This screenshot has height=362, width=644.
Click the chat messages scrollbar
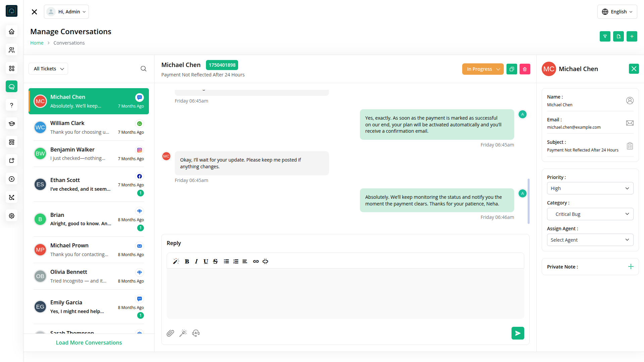pyautogui.click(x=529, y=201)
